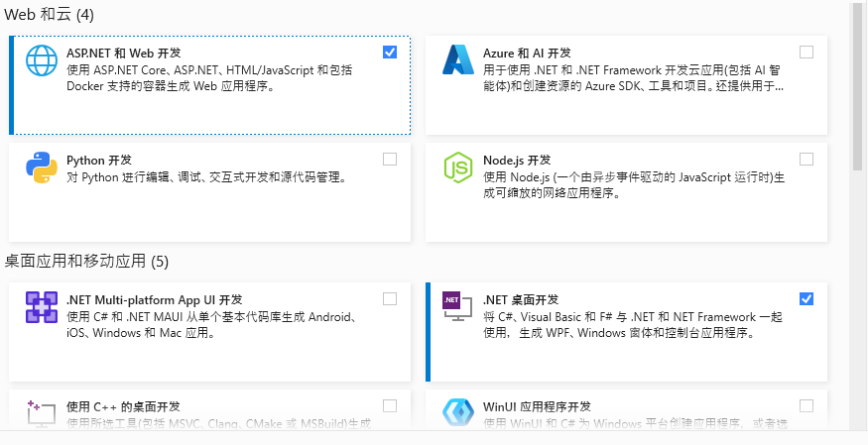Click the Node.js hexagon icon
868x445 pixels.
[x=458, y=167]
